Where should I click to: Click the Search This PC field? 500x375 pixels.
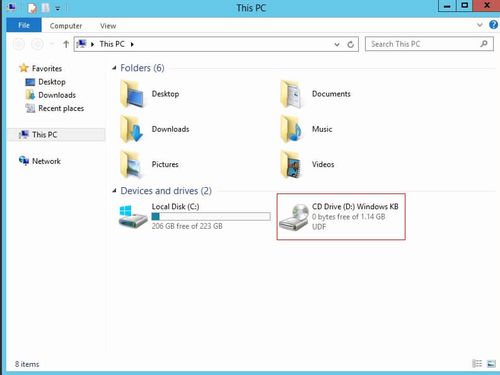coord(429,44)
